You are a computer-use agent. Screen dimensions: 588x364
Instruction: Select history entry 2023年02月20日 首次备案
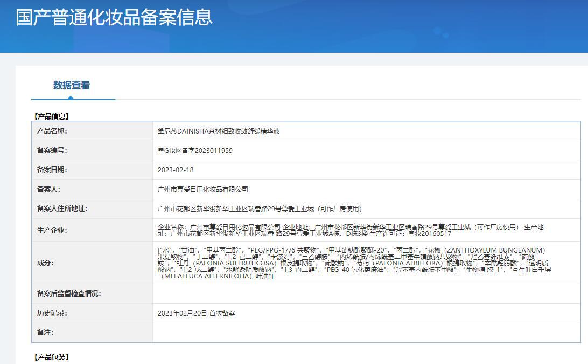coord(197,313)
